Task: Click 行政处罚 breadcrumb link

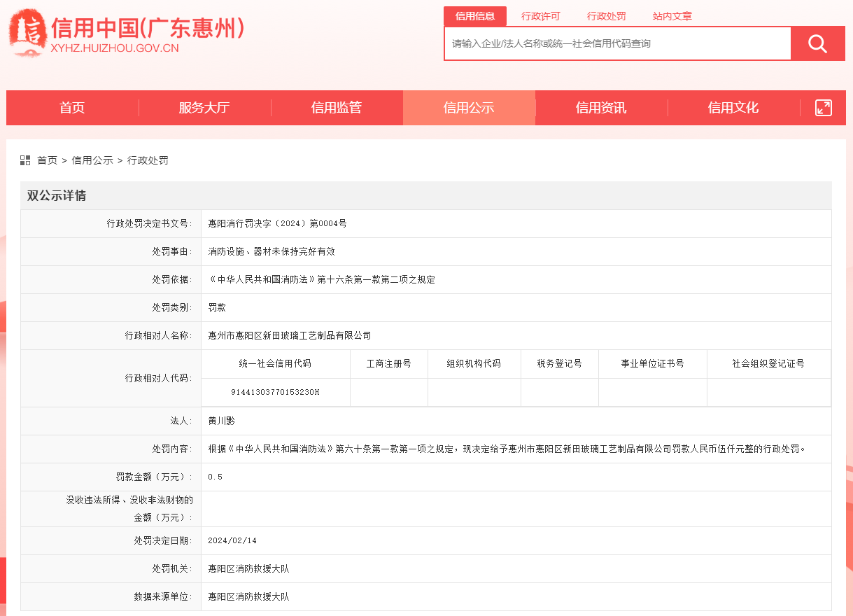Action: tap(148, 160)
